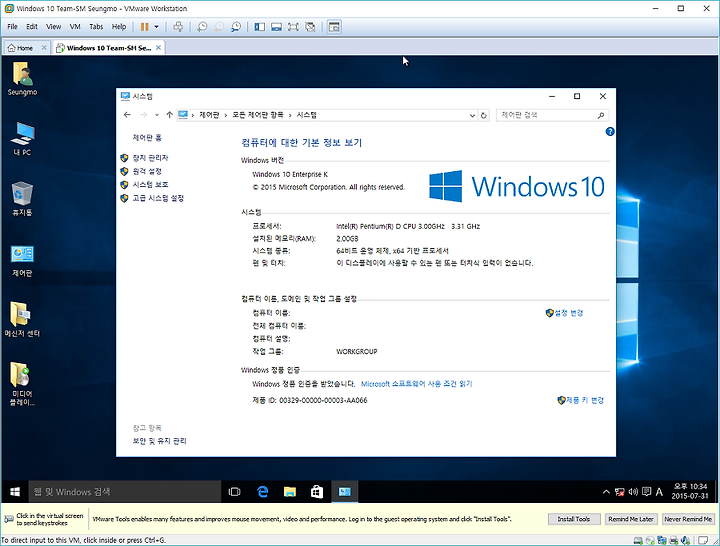This screenshot has width=720, height=546.
Task: Open the Action Center tray icon
Action: [x=647, y=492]
